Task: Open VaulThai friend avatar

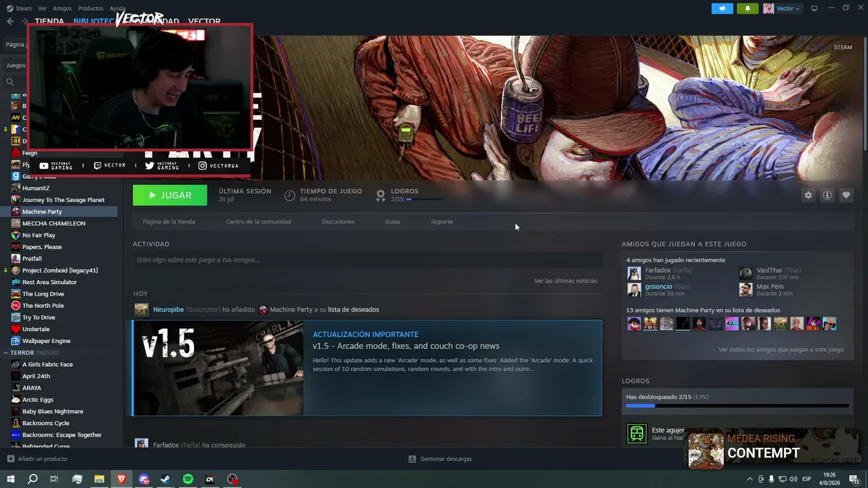Action: [x=746, y=273]
